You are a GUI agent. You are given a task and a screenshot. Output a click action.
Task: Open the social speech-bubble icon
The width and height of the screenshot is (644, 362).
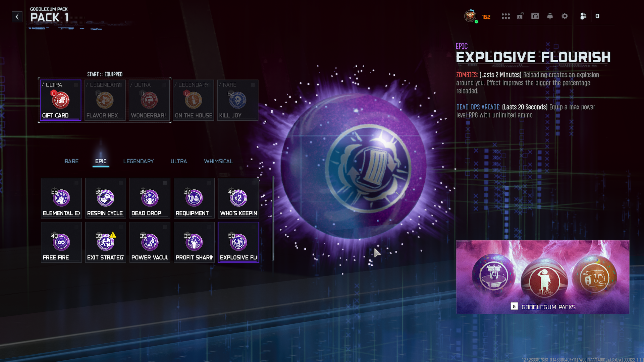coord(535,16)
